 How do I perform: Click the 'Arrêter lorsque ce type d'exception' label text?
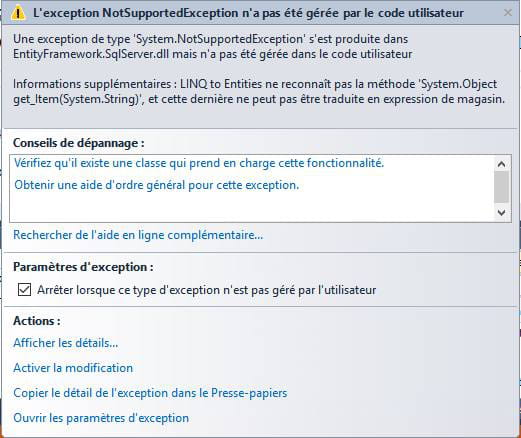(x=207, y=290)
